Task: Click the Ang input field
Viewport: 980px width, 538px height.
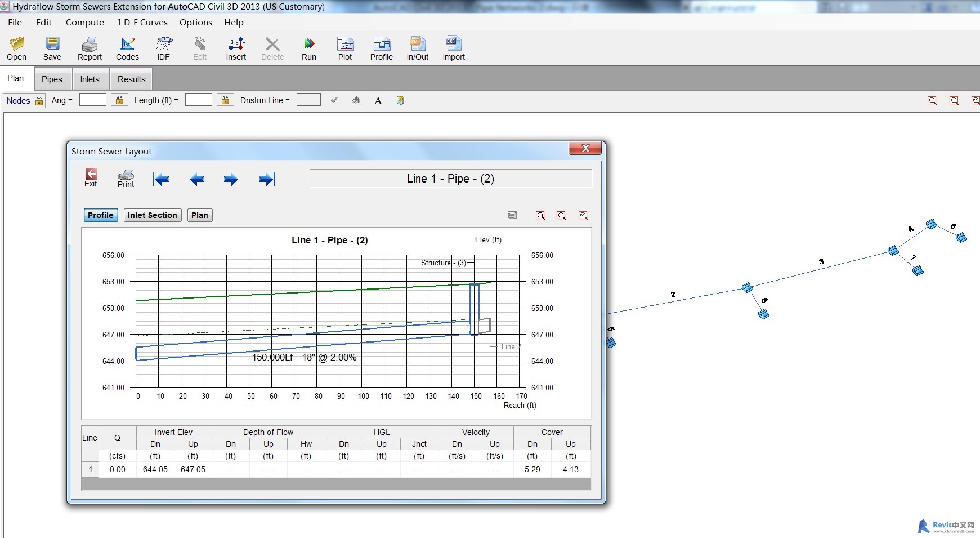Action: point(93,100)
